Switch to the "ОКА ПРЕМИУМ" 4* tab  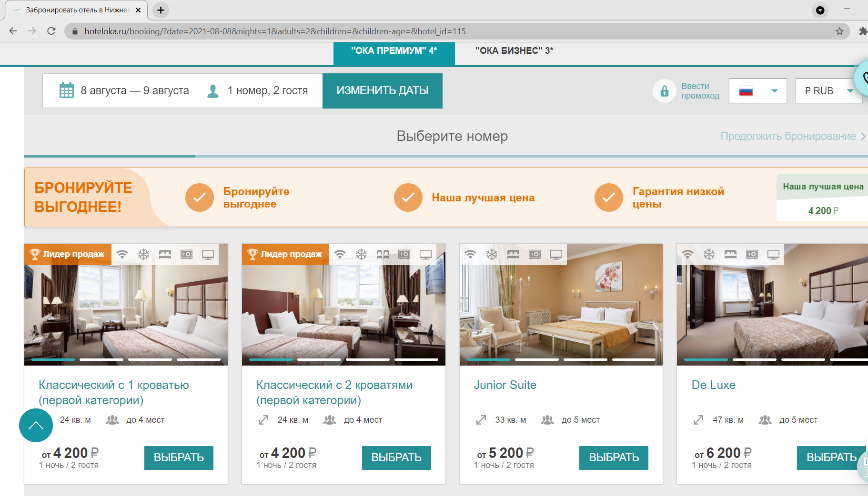click(x=394, y=50)
